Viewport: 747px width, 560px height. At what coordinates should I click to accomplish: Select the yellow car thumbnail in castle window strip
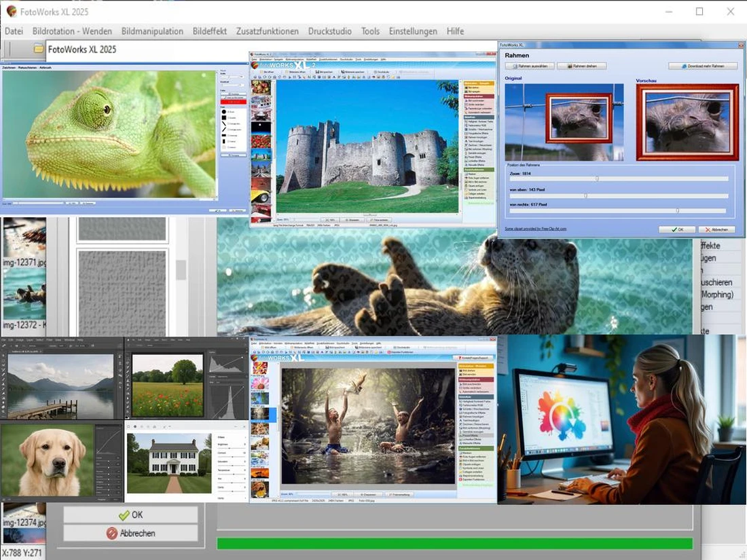coord(261,197)
